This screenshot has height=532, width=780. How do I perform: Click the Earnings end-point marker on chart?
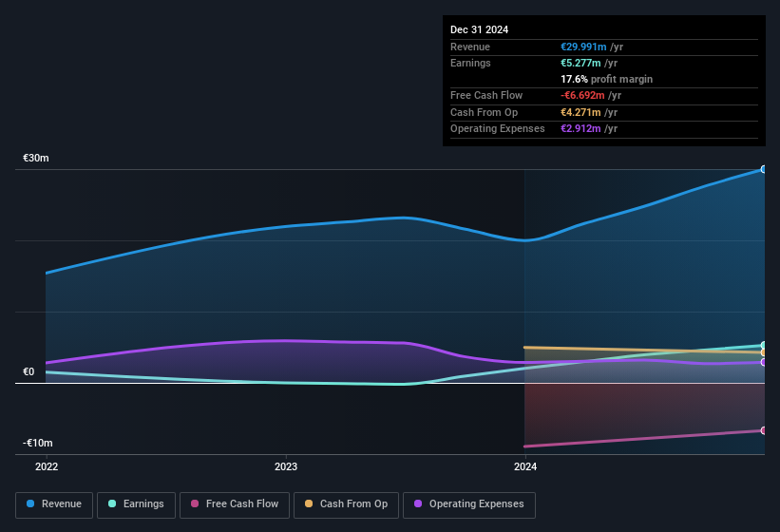click(764, 345)
